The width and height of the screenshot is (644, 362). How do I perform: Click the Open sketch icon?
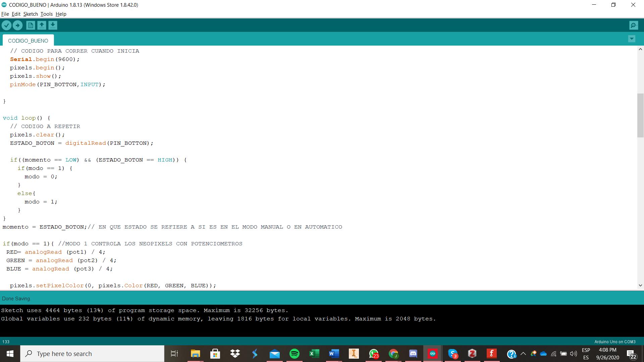coord(41,25)
